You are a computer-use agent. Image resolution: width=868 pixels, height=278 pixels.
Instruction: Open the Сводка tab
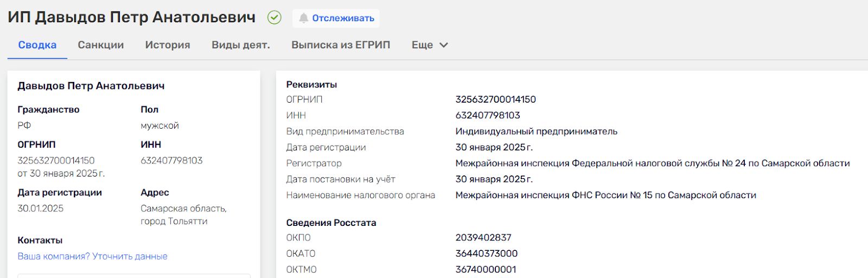pyautogui.click(x=37, y=45)
